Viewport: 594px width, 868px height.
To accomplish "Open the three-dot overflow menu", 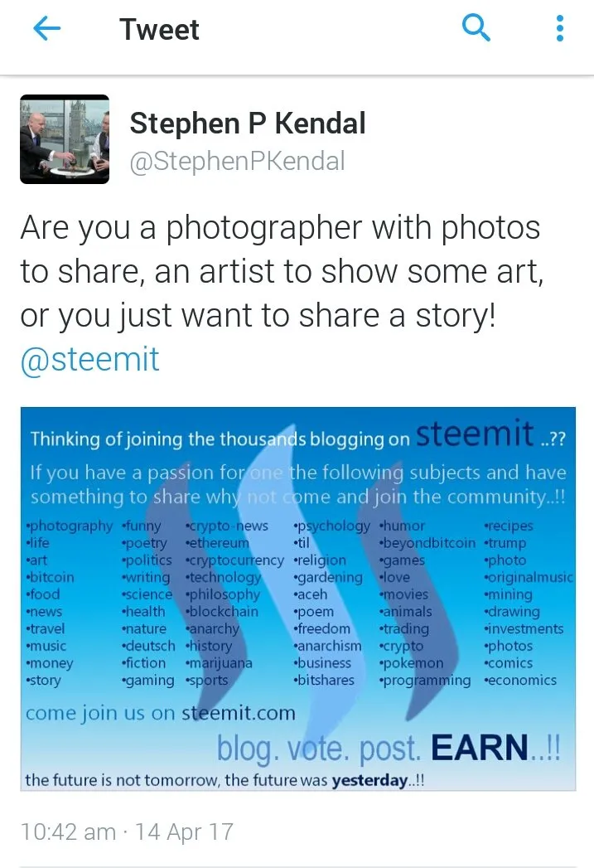I will [x=560, y=28].
